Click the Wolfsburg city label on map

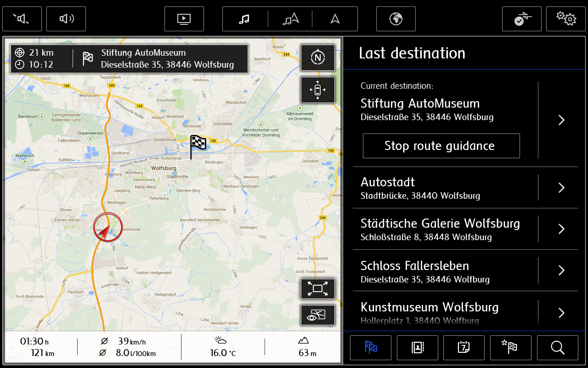click(164, 168)
